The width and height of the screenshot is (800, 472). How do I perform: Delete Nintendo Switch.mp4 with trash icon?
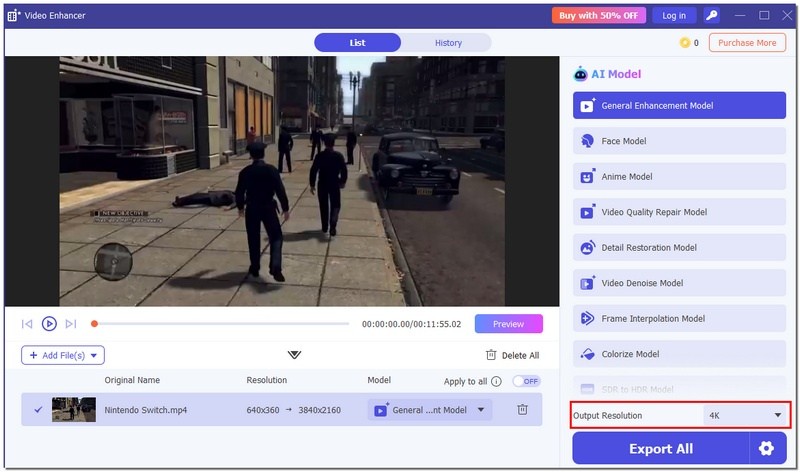(x=522, y=409)
